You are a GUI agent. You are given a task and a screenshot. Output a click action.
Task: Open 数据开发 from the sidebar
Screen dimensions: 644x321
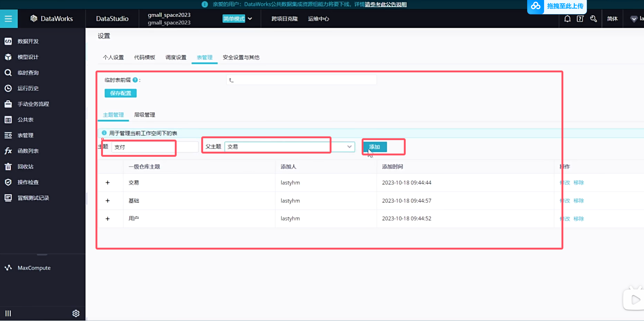point(28,41)
